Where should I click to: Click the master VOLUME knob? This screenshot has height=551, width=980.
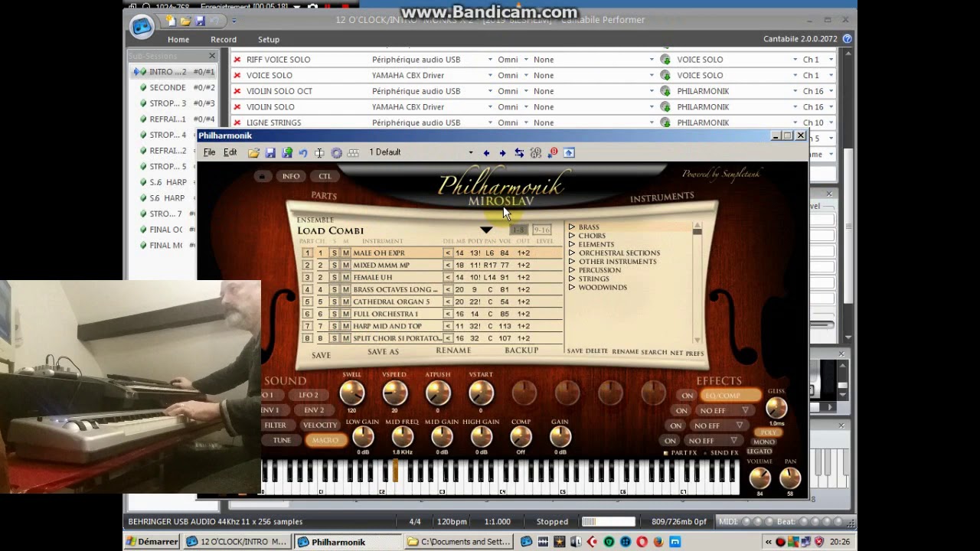click(x=759, y=478)
